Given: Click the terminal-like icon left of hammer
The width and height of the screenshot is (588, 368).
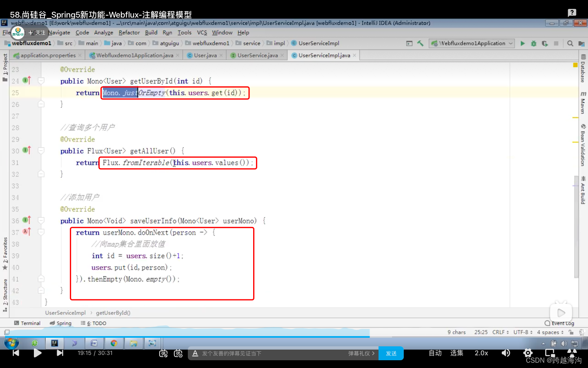Looking at the screenshot, I should (409, 43).
